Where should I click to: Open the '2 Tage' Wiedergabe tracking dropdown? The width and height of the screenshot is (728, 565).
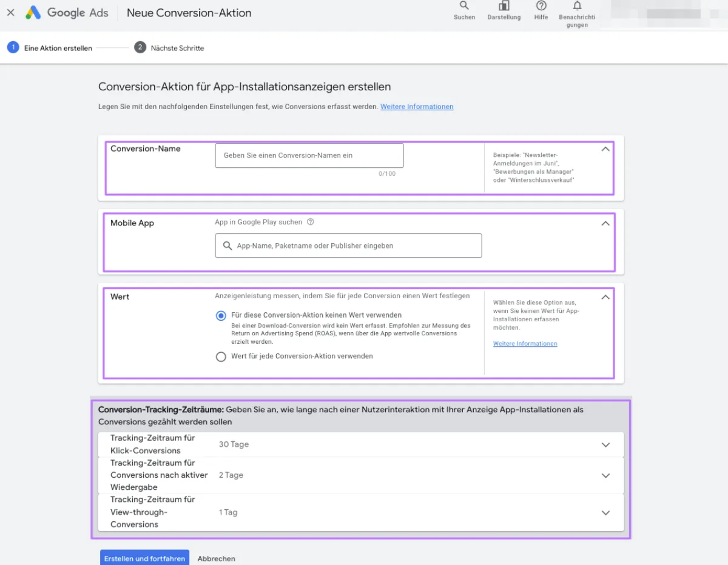click(x=605, y=475)
